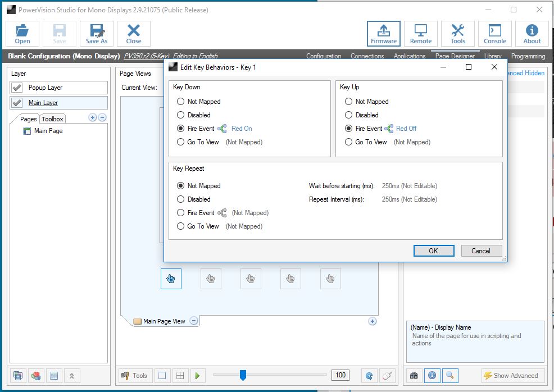Image resolution: width=554 pixels, height=392 pixels.
Task: Click the Open folder icon
Action: click(22, 34)
